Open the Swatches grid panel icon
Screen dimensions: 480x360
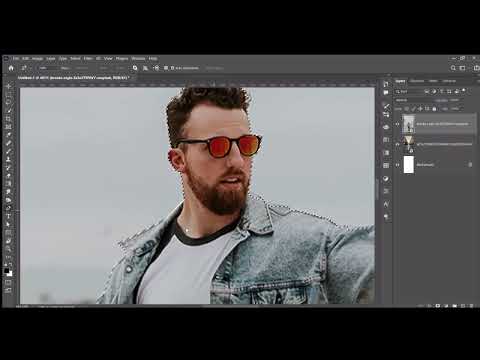(x=386, y=165)
